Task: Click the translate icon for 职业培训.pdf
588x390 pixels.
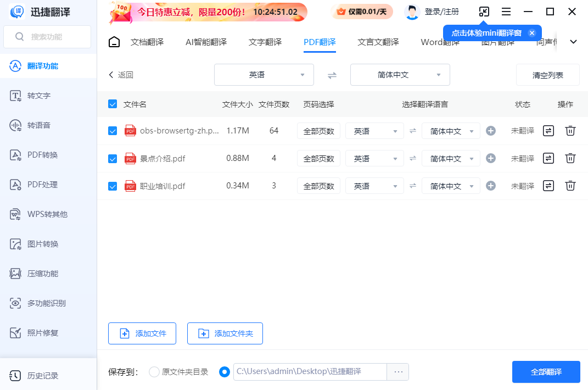Action: point(548,186)
